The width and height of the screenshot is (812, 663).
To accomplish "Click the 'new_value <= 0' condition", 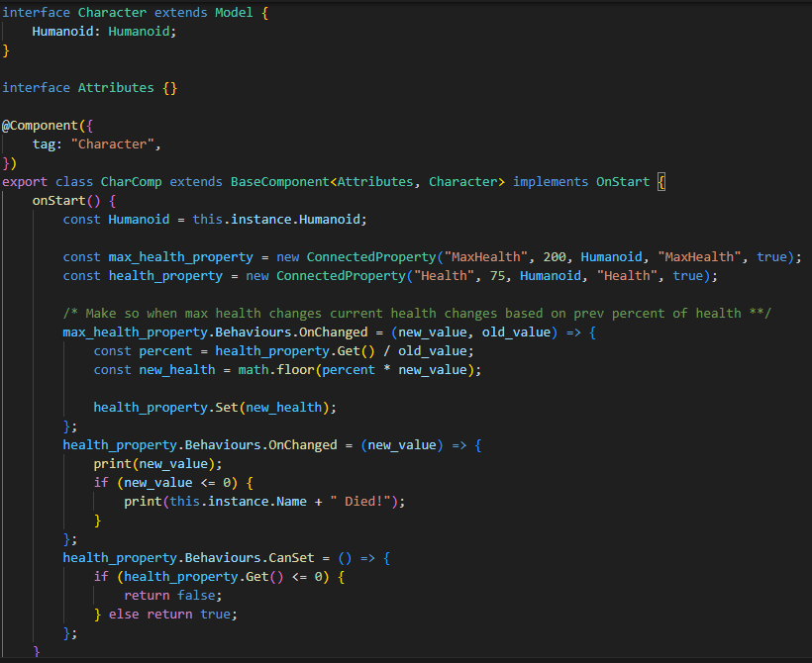I will click(x=176, y=482).
